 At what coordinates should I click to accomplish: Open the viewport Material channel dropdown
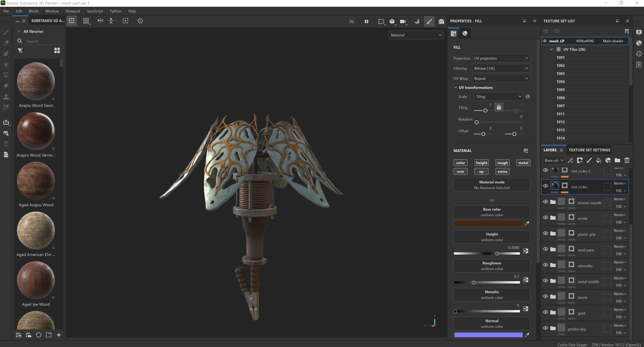pyautogui.click(x=416, y=35)
